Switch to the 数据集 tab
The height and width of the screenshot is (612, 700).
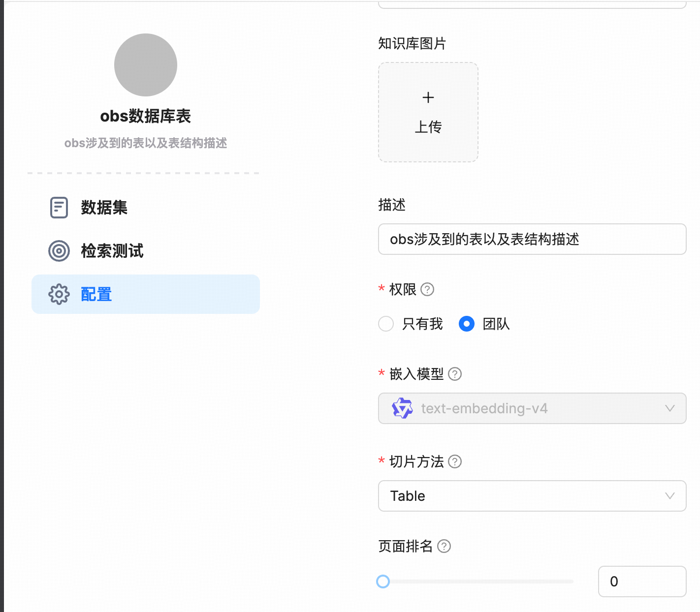(x=103, y=208)
